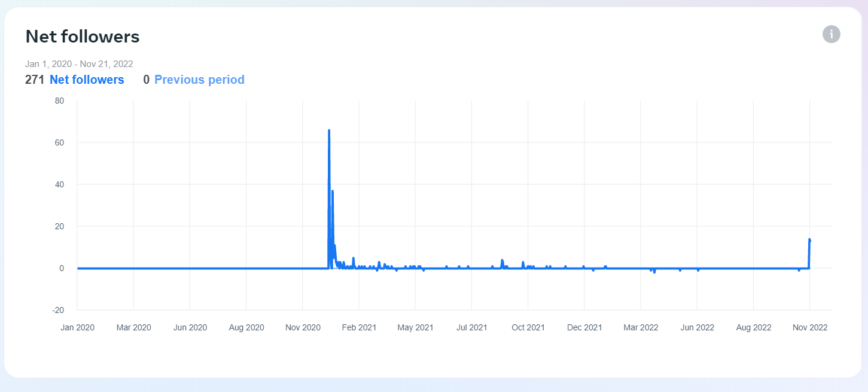Click the 0 count beside Previous period
Screen dimensions: 868x392
[x=146, y=80]
